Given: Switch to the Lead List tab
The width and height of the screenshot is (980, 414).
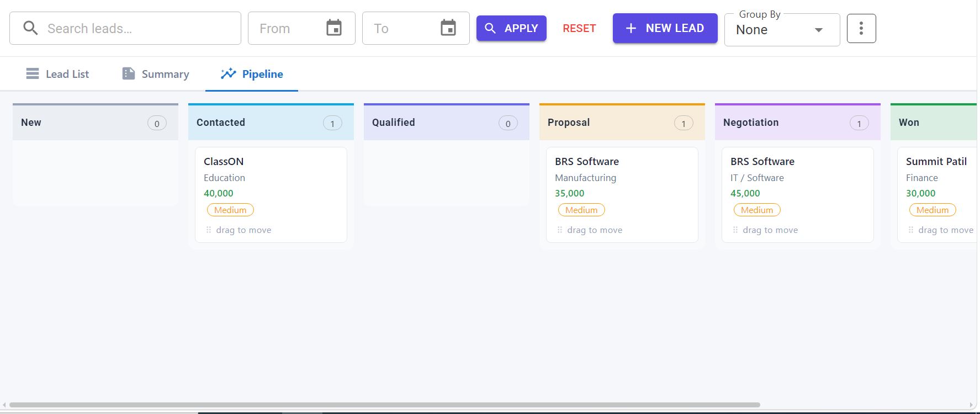Looking at the screenshot, I should pos(57,74).
